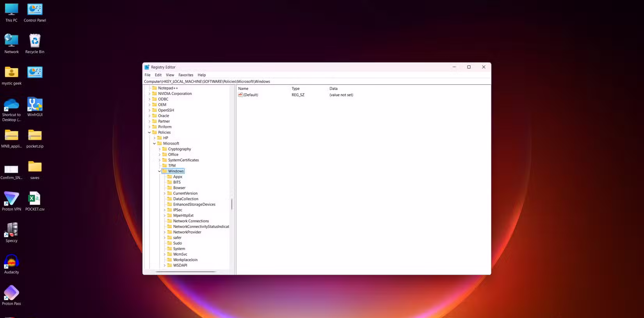644x318 pixels.
Task: Select the Piriform registry key
Action: 165,127
